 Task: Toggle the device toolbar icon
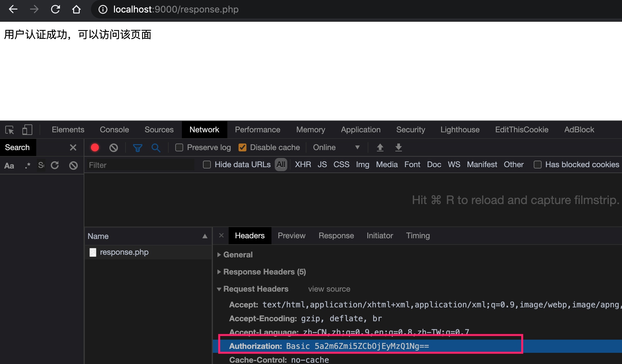[x=27, y=130]
